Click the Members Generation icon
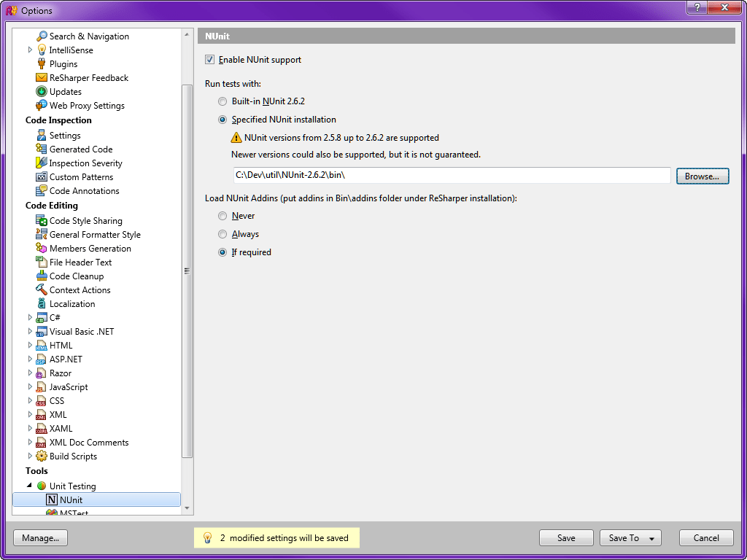This screenshot has height=560, width=747. (x=42, y=248)
